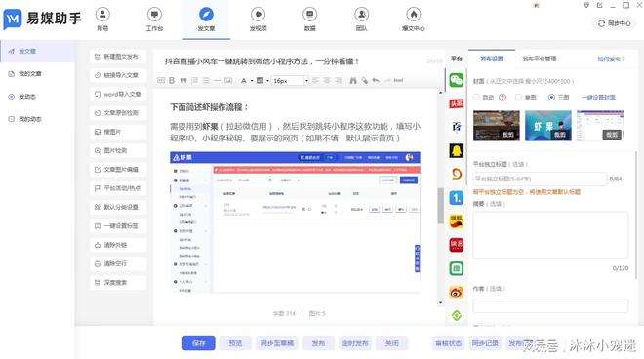The image size is (644, 359).
Task: Open the background color dropdown arrow
Action: pos(267,81)
